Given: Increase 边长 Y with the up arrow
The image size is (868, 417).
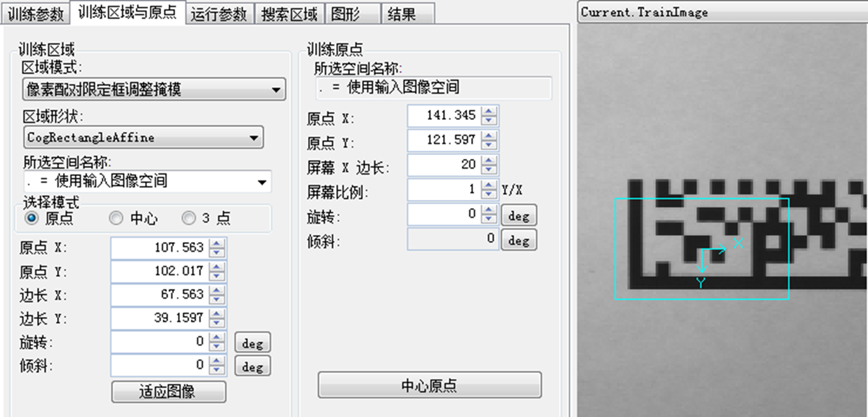Looking at the screenshot, I should [x=217, y=314].
